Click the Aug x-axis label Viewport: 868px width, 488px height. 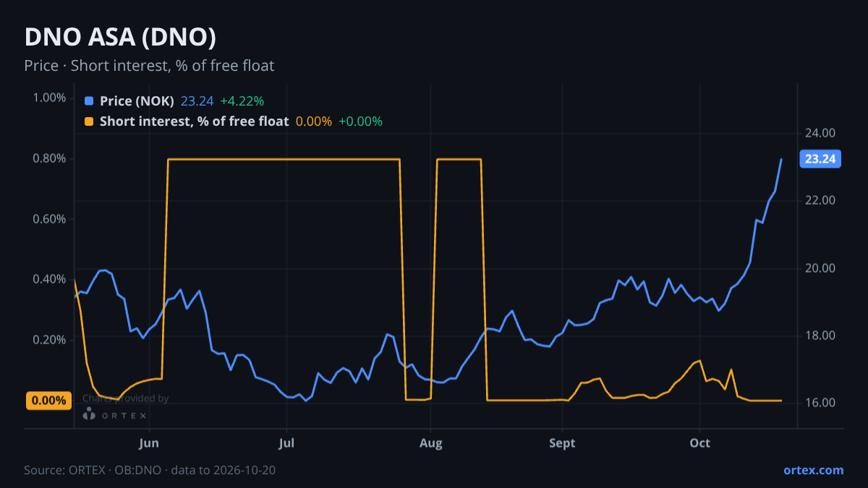(x=430, y=443)
